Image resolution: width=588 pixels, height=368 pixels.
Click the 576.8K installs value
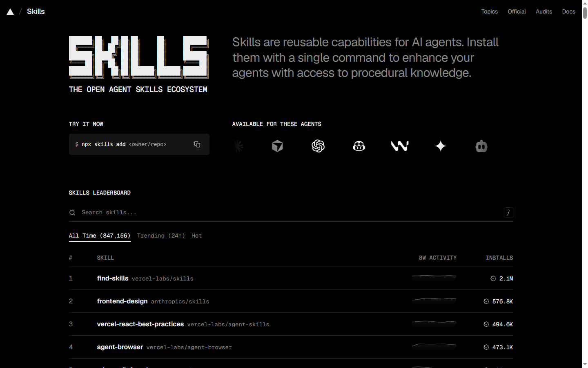pyautogui.click(x=503, y=301)
